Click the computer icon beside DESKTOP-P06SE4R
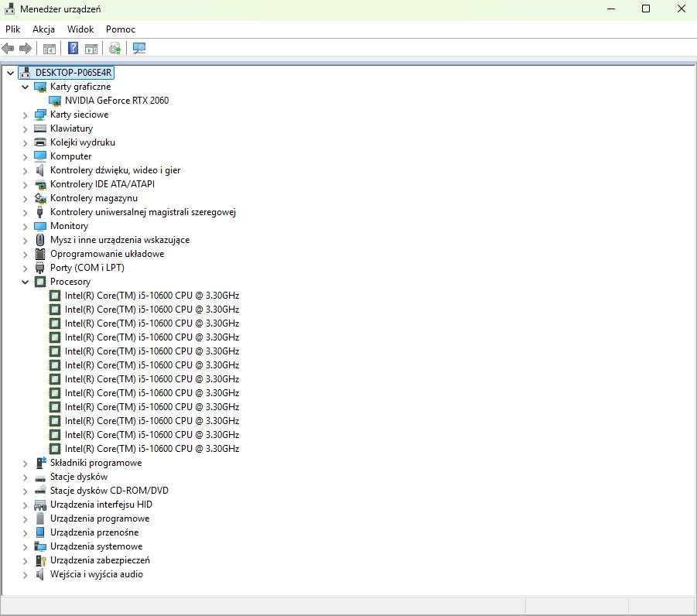 pos(26,73)
